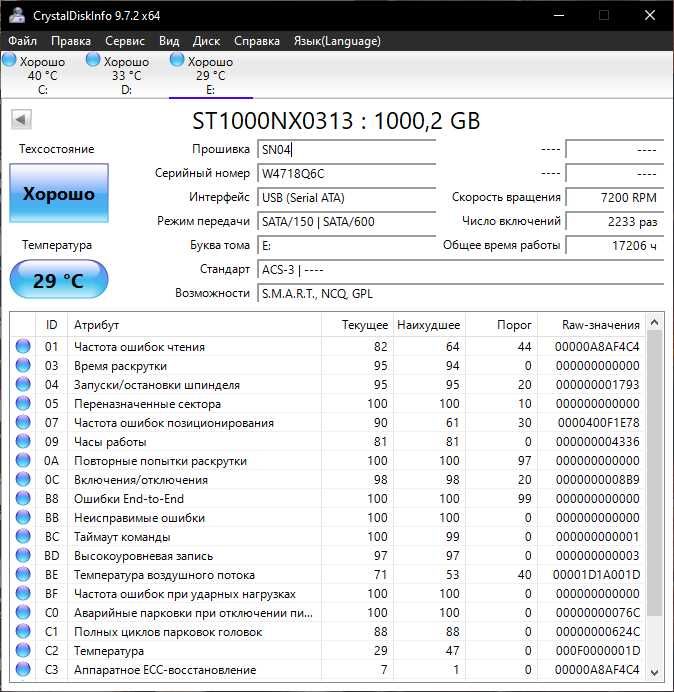Click status orb of attribute B8 row
674x692 pixels.
pos(23,498)
